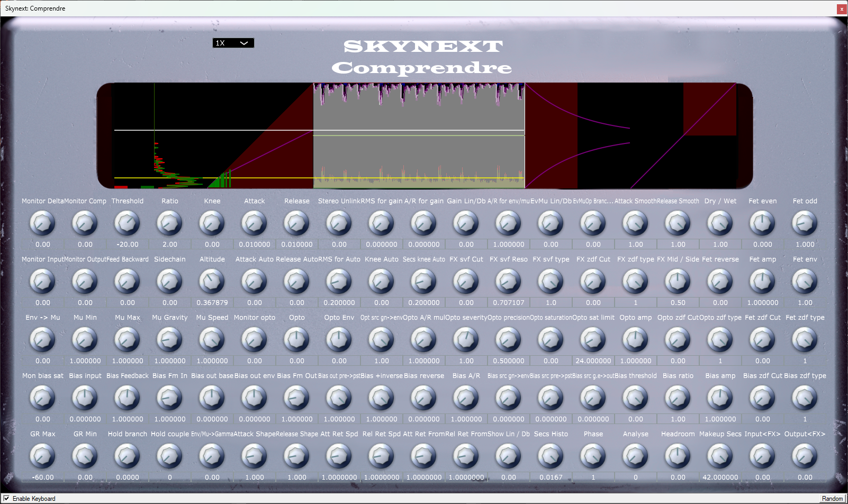Click the Fet zdf type knob
The width and height of the screenshot is (848, 504).
(805, 339)
